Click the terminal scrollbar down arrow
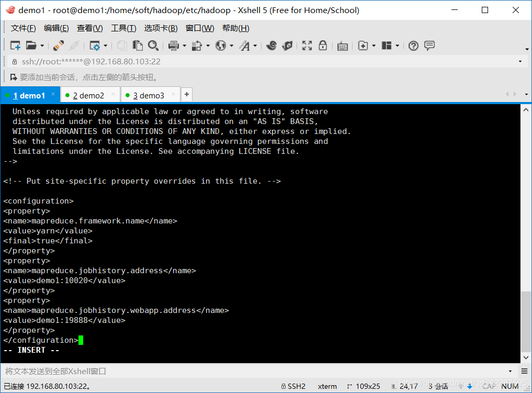532x393 pixels. (x=526, y=357)
